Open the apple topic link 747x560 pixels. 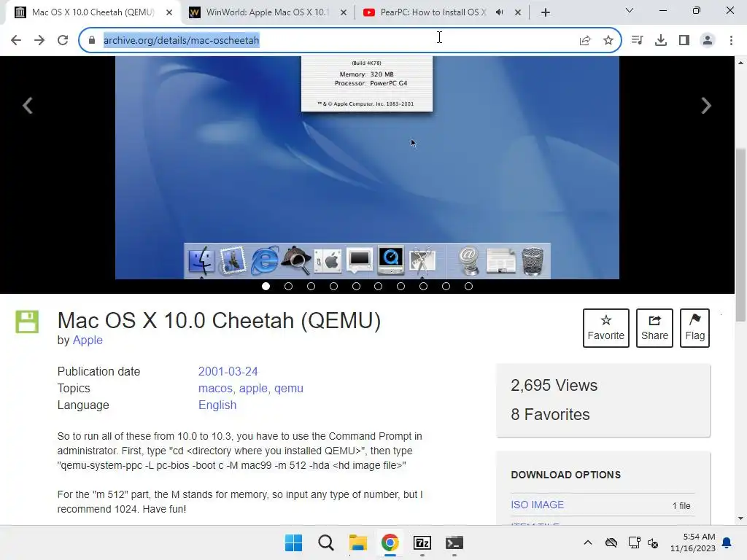coord(253,388)
